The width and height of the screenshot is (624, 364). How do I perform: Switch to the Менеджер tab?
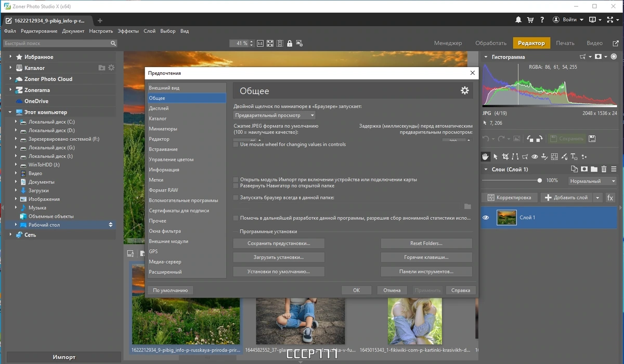pos(448,43)
